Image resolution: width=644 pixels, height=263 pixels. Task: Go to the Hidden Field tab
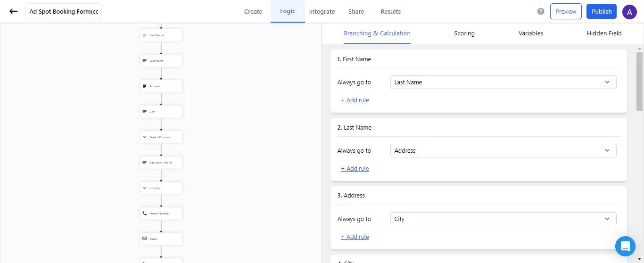click(604, 33)
